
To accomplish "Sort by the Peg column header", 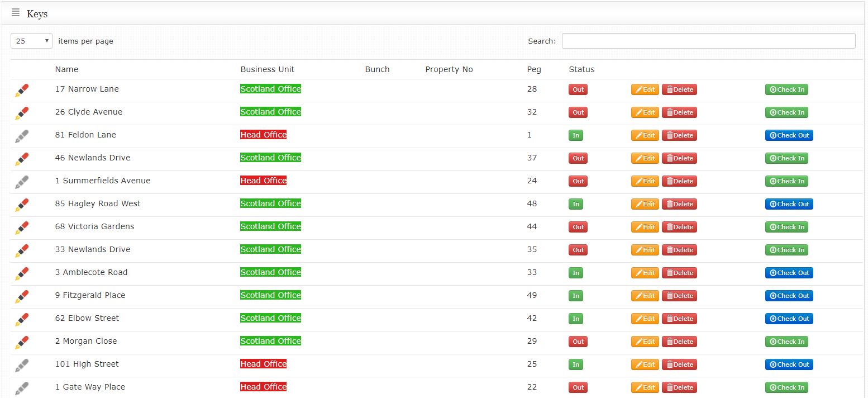I will [x=533, y=69].
